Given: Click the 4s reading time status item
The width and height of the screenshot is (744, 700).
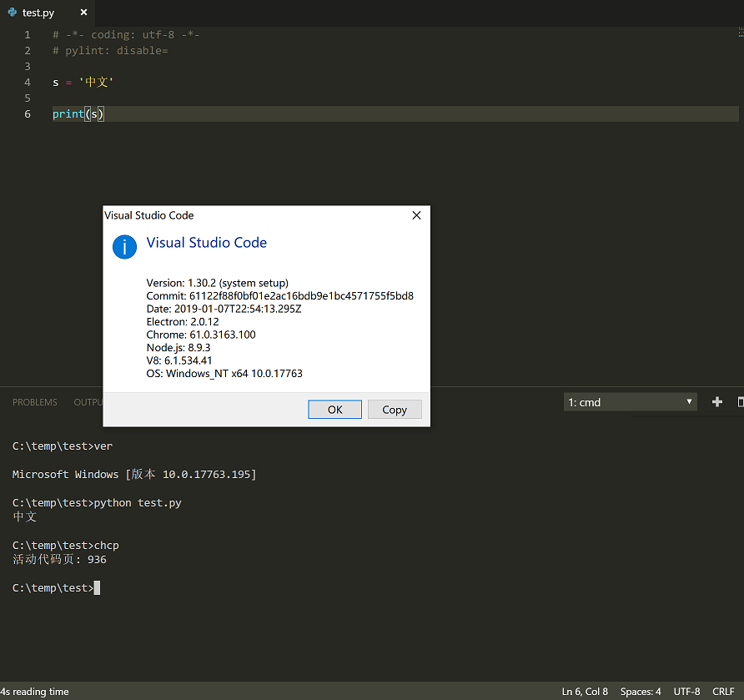Looking at the screenshot, I should pos(34,692).
